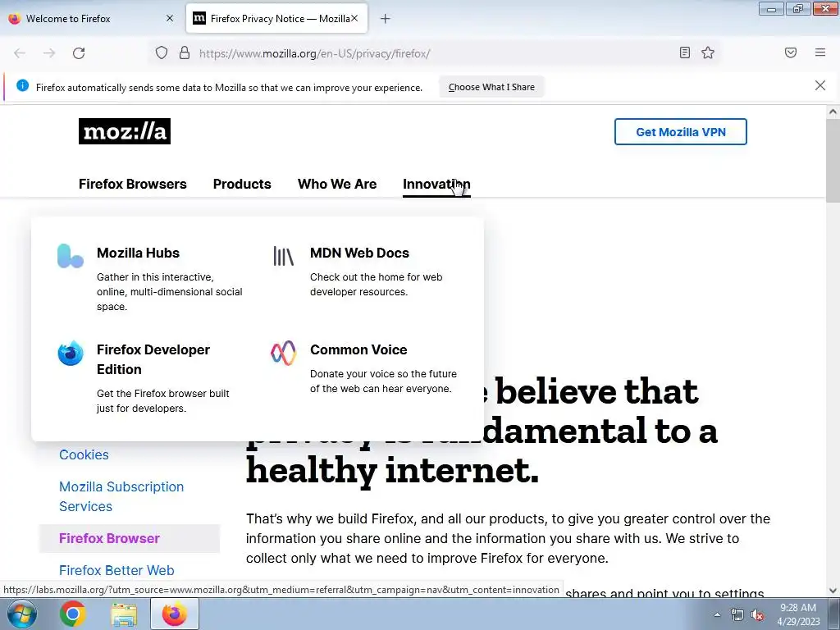Viewport: 840px width, 630px height.
Task: Open the Mozilla Hubs link
Action: (138, 253)
